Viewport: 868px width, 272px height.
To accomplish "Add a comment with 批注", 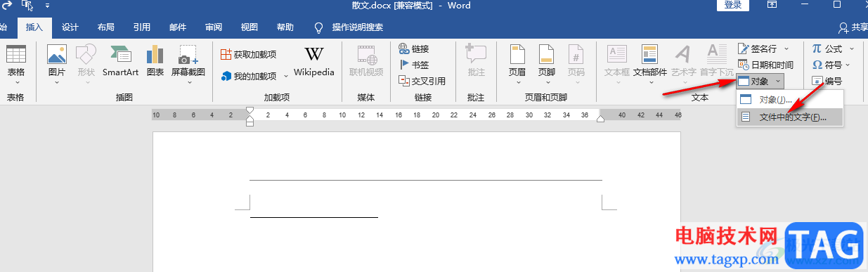I will pos(476,62).
